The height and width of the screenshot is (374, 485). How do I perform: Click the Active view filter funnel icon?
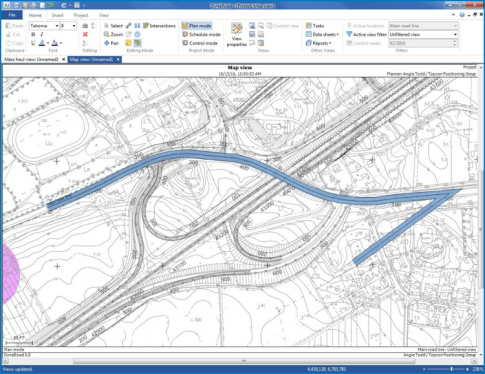pyautogui.click(x=349, y=34)
